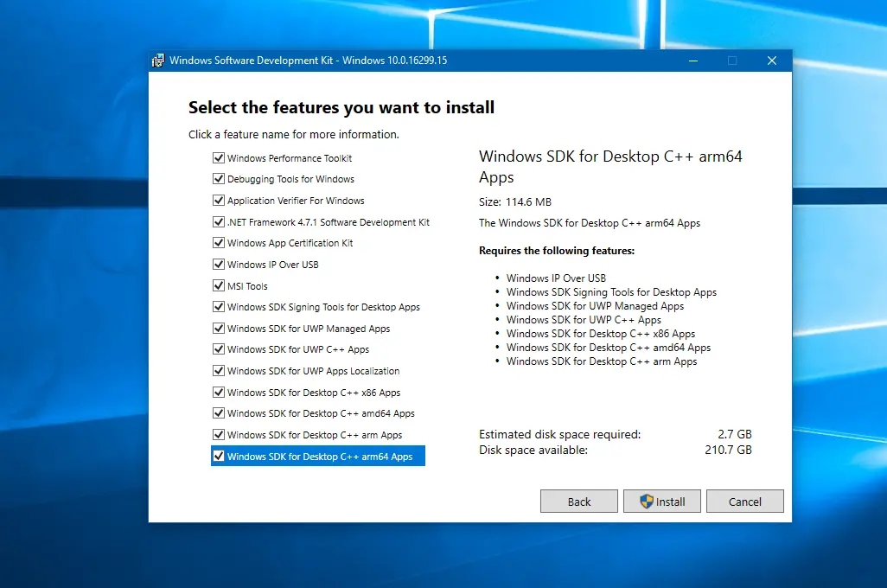Uncheck the highlighted Desktop C++ arm64 Apps checkbox

pos(219,457)
